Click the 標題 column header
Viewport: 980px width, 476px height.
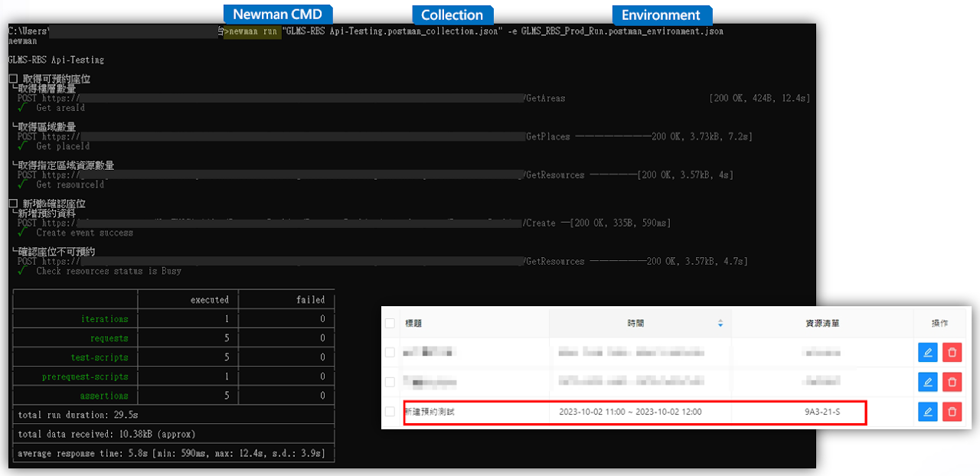(x=413, y=324)
